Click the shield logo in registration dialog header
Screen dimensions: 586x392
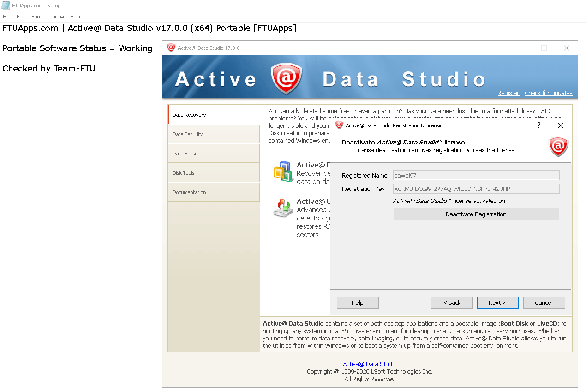[x=558, y=147]
